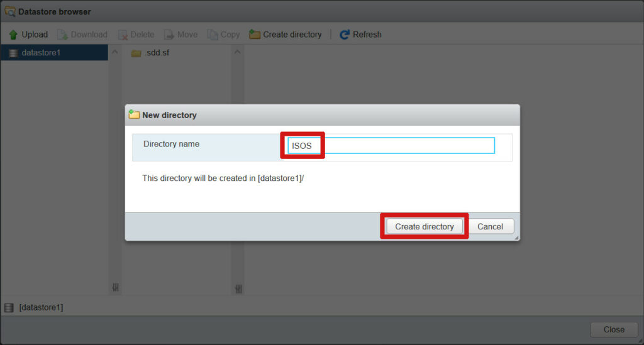644x345 pixels.
Task: Click the 'Datastore browser' window title
Action: [x=55, y=11]
